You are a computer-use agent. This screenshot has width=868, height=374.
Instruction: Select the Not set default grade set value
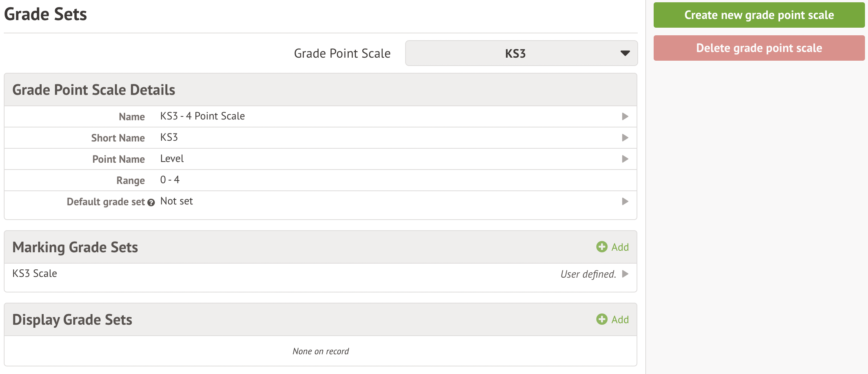point(176,201)
